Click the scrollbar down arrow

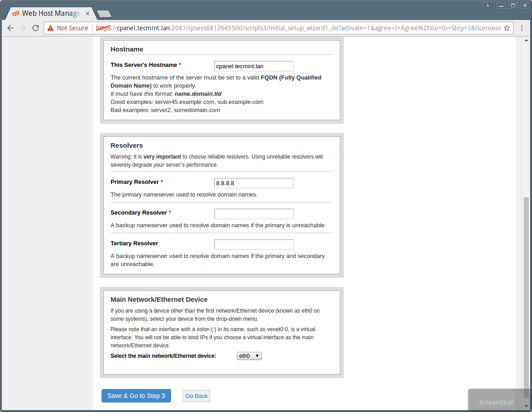click(x=526, y=406)
